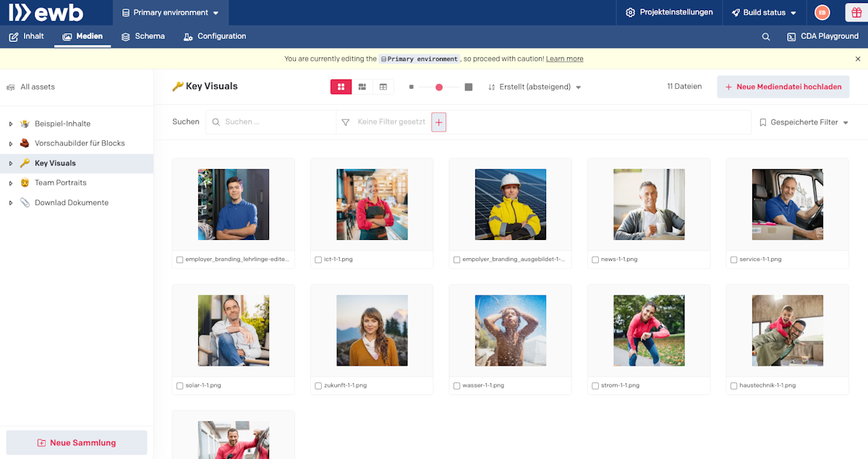Click the search magnifier in navigation bar
The image size is (868, 459).
tap(766, 37)
